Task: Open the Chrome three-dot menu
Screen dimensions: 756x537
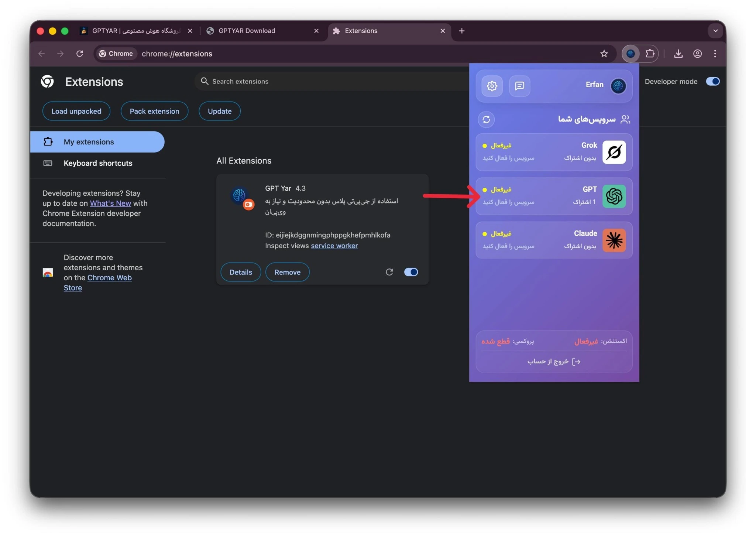Action: click(x=715, y=54)
